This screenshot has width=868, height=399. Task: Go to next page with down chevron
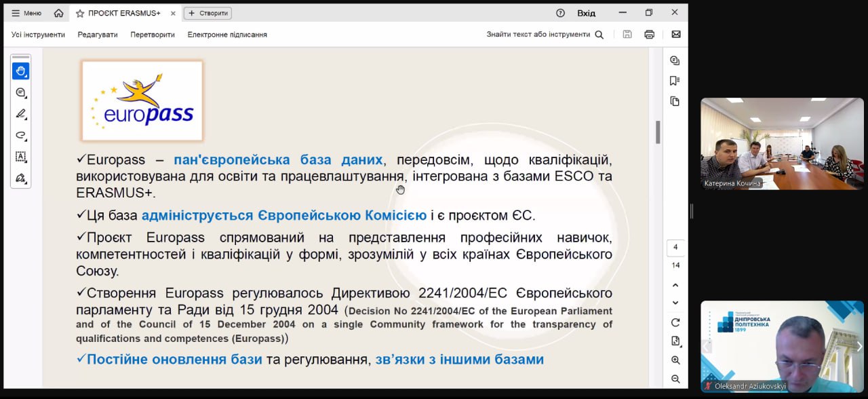pyautogui.click(x=675, y=303)
